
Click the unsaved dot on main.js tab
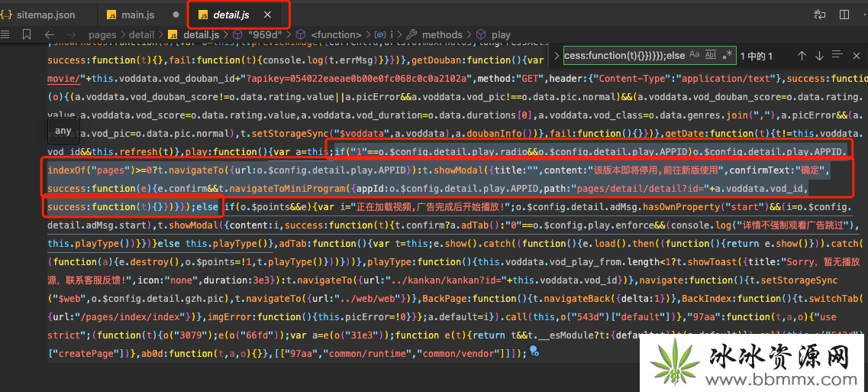pos(176,15)
